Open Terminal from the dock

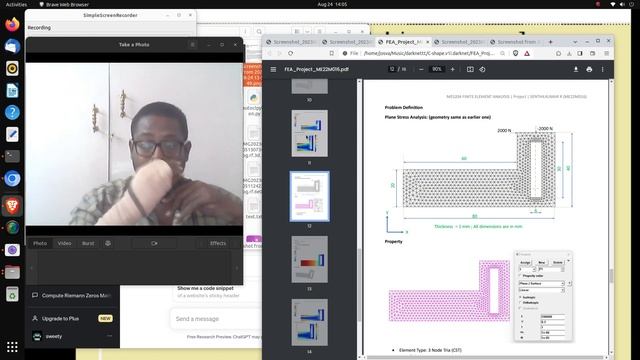point(12,156)
